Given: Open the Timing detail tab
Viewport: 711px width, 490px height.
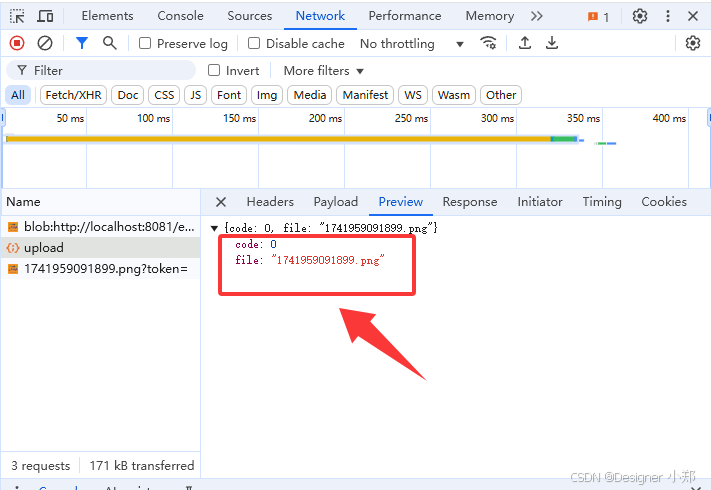Looking at the screenshot, I should (602, 202).
